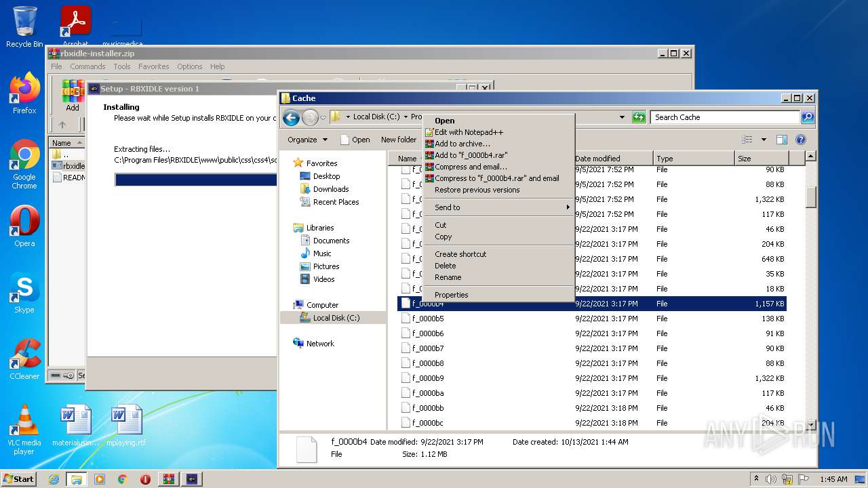The image size is (868, 488).
Task: Click the Windows Media Player taskbar icon
Action: pyautogui.click(x=100, y=479)
